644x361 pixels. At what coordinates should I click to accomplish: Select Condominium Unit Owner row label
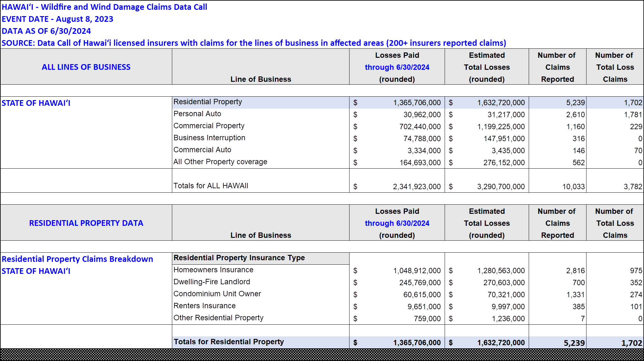(217, 294)
